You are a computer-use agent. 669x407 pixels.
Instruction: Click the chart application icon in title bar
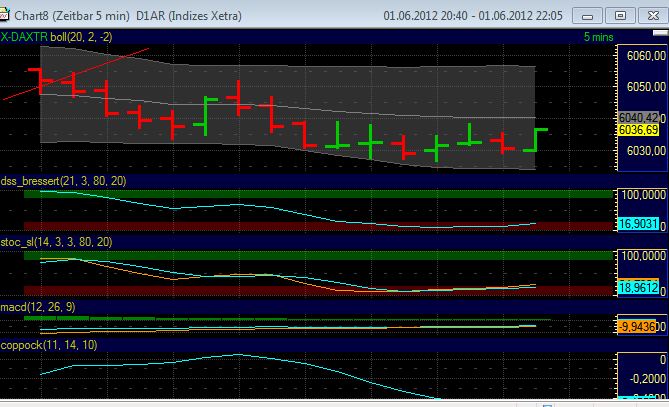pos(4,15)
